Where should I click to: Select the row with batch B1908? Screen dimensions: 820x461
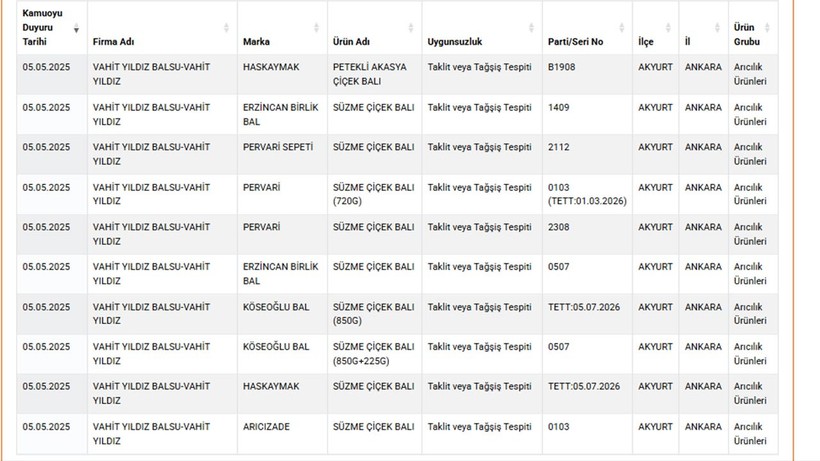397,74
